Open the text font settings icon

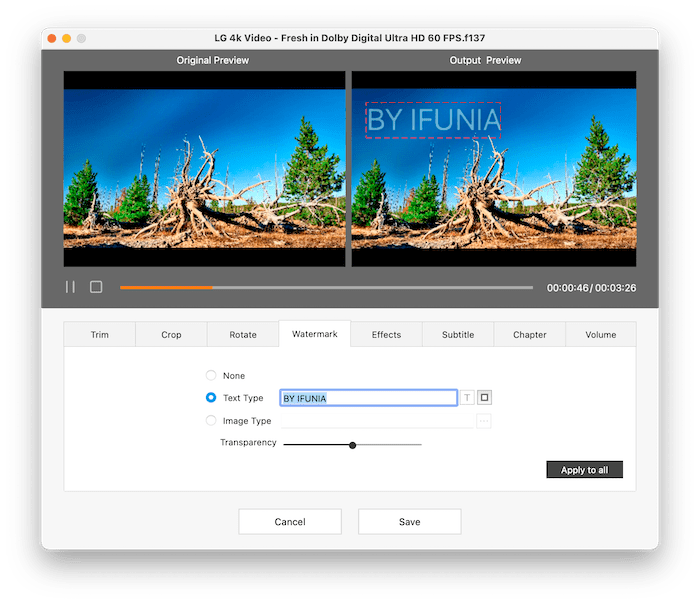point(467,398)
